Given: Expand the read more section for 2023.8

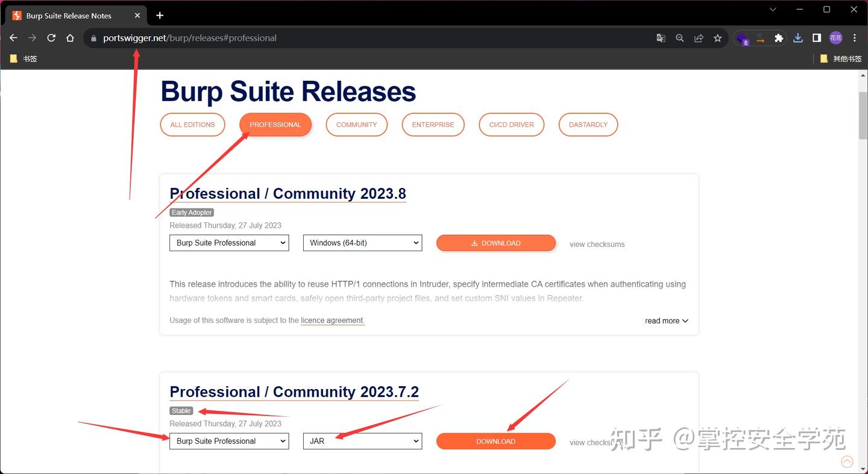Looking at the screenshot, I should click(x=666, y=320).
